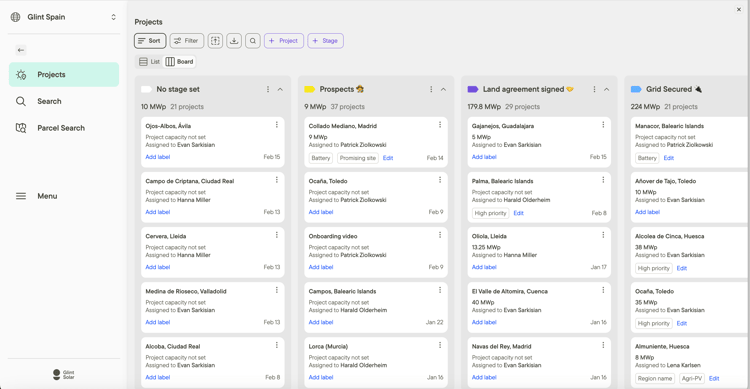750x389 pixels.
Task: Open the Menu in sidebar
Action: point(64,196)
